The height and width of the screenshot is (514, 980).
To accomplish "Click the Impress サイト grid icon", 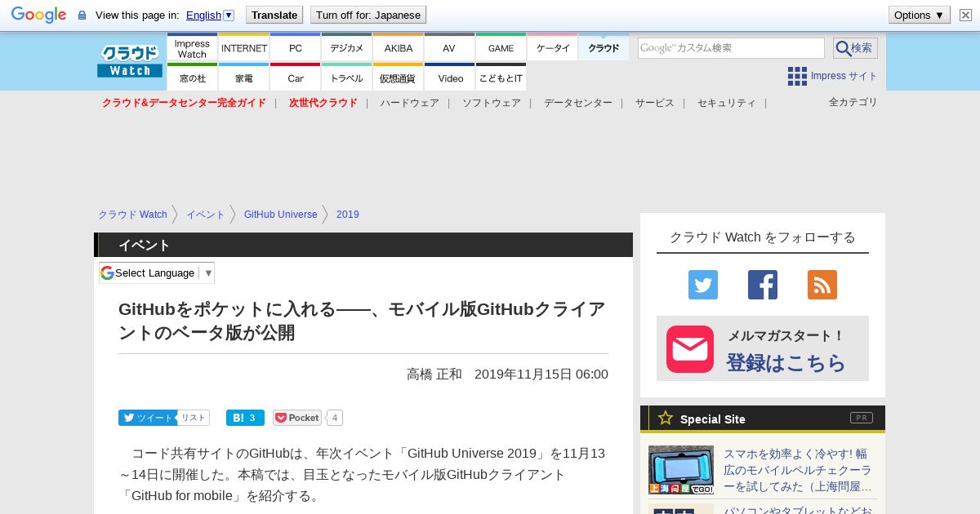I will point(797,76).
